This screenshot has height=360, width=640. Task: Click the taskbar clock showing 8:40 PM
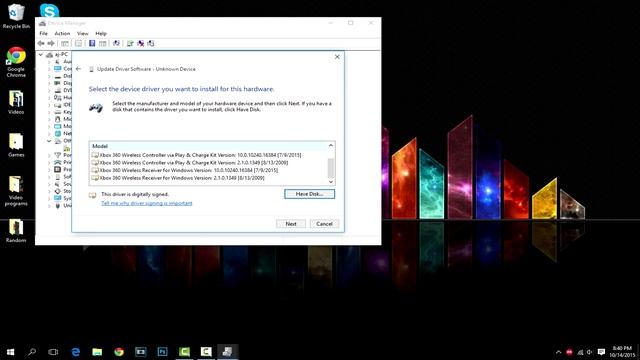[622, 352]
